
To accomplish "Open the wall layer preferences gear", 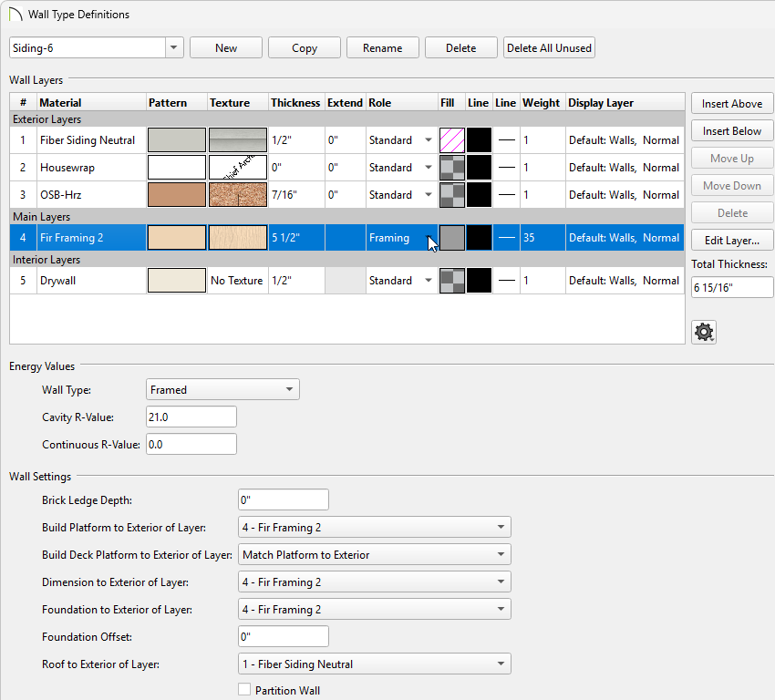I will point(703,332).
